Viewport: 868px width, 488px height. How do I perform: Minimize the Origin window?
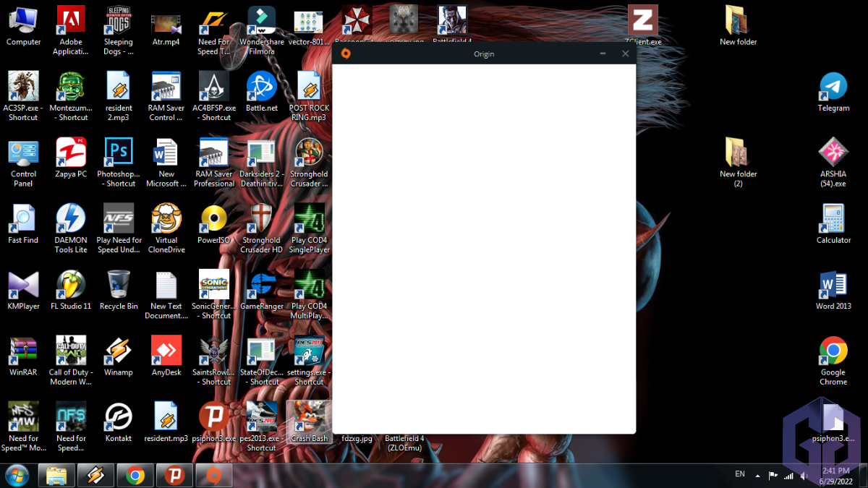point(603,54)
